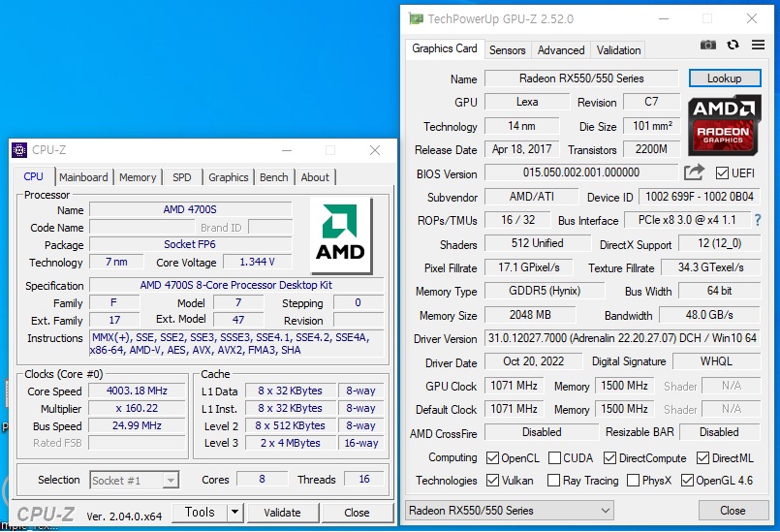This screenshot has width=780, height=532.
Task: Switch to the Bench tab in CPU-Z
Action: click(x=274, y=177)
